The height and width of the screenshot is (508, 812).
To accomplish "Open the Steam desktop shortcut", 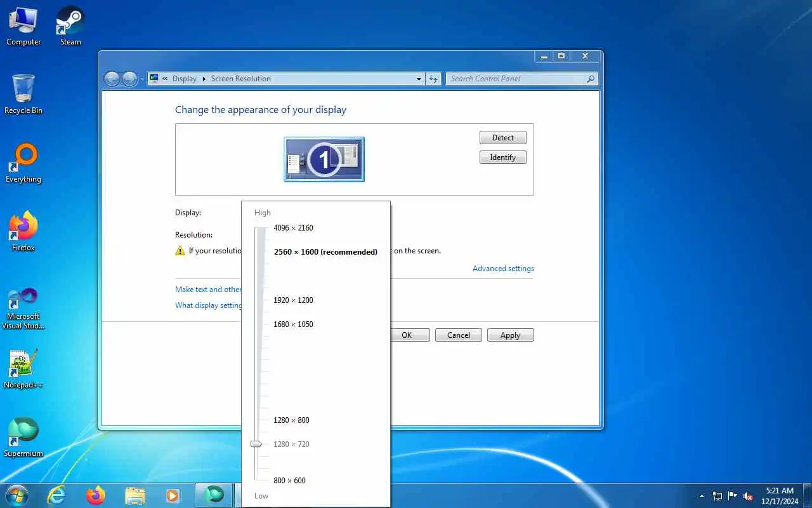I will 70,27.
